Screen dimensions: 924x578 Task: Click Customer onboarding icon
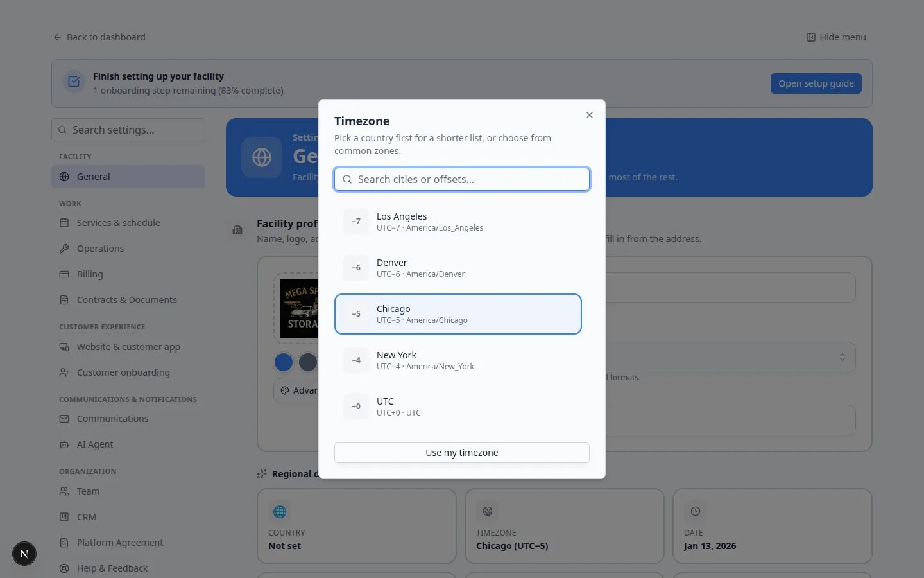click(x=64, y=372)
